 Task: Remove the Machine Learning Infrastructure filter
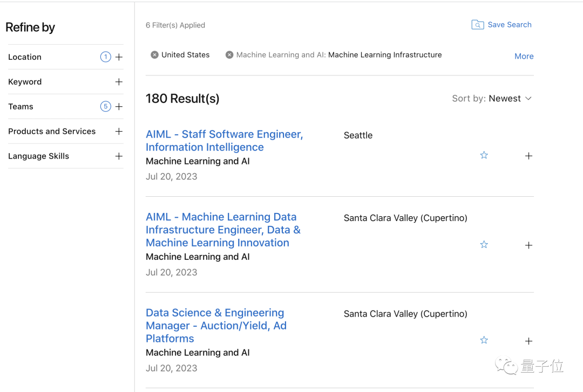[x=229, y=55]
